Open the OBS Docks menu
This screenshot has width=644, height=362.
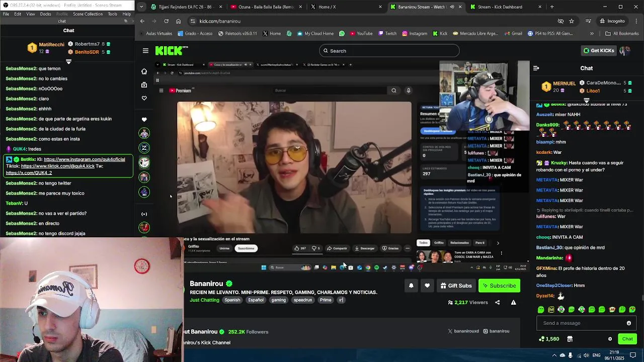click(x=46, y=14)
